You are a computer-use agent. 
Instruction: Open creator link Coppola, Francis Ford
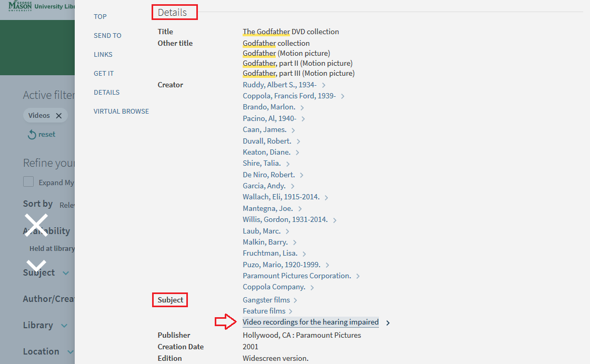(x=289, y=96)
